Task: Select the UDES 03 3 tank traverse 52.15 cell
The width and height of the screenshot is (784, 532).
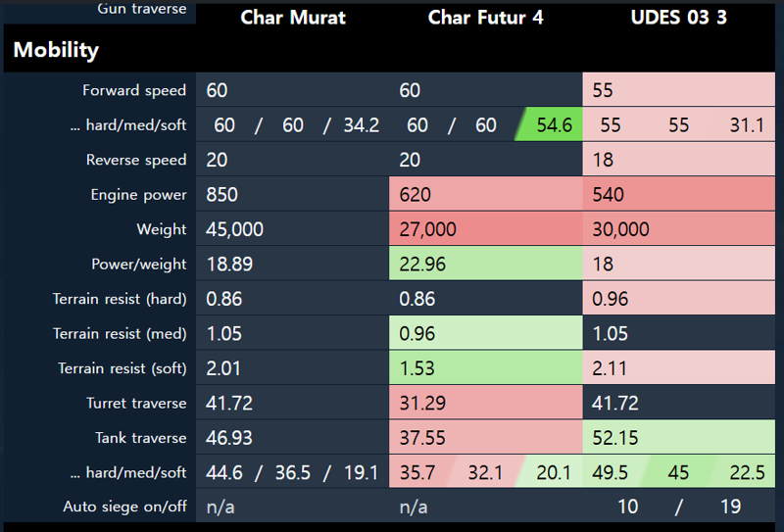Action: point(678,438)
